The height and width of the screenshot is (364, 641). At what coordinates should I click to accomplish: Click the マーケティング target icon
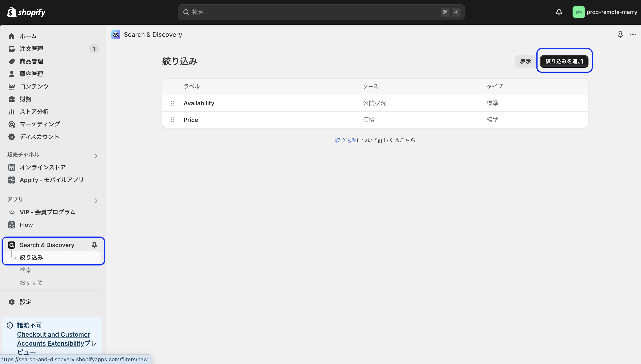pos(11,124)
